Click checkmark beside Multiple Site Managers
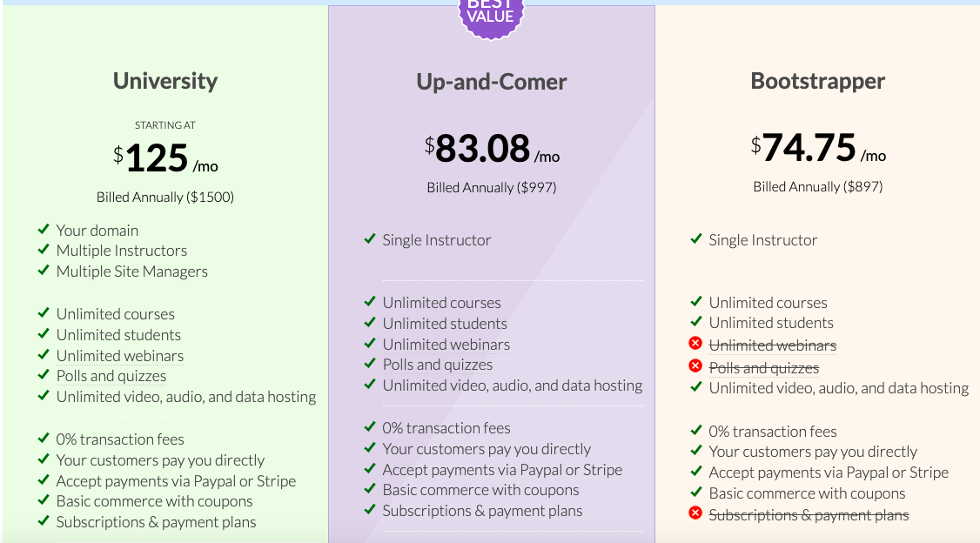This screenshot has width=980, height=543. click(44, 270)
